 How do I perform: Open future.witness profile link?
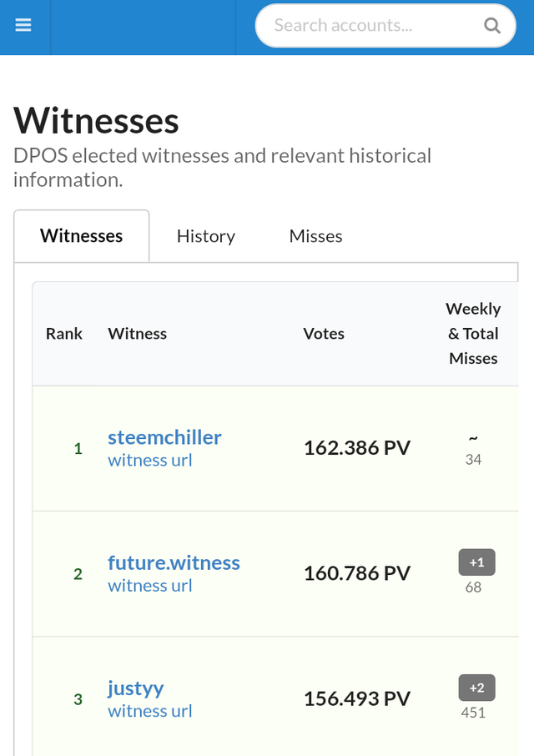(x=174, y=562)
